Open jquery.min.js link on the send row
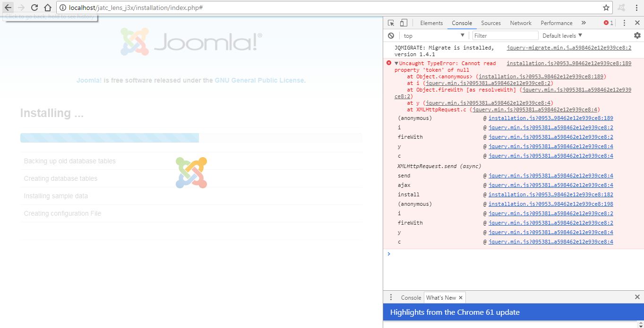Image resolution: width=644 pixels, height=328 pixels. click(x=551, y=176)
